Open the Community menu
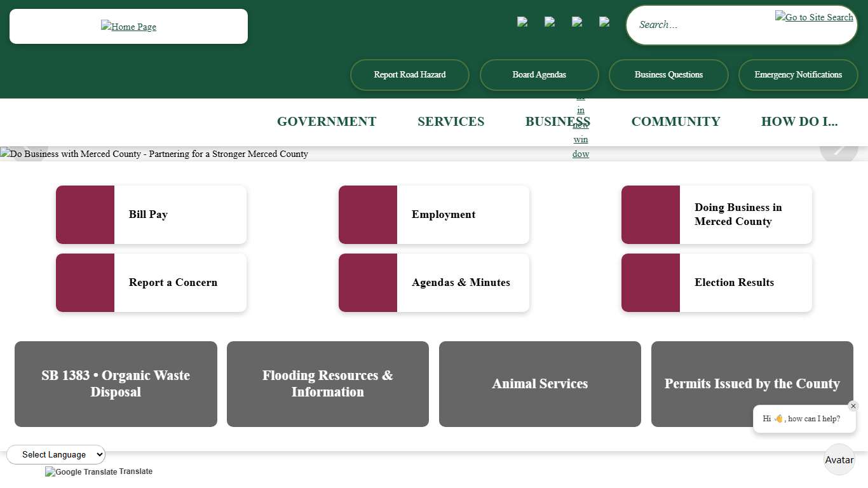Viewport: 868px width, 488px height. click(675, 121)
